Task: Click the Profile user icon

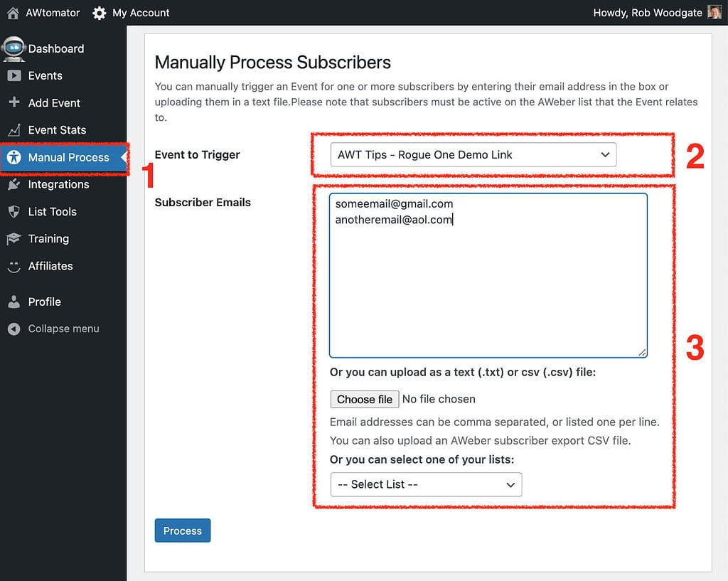Action: coord(14,302)
